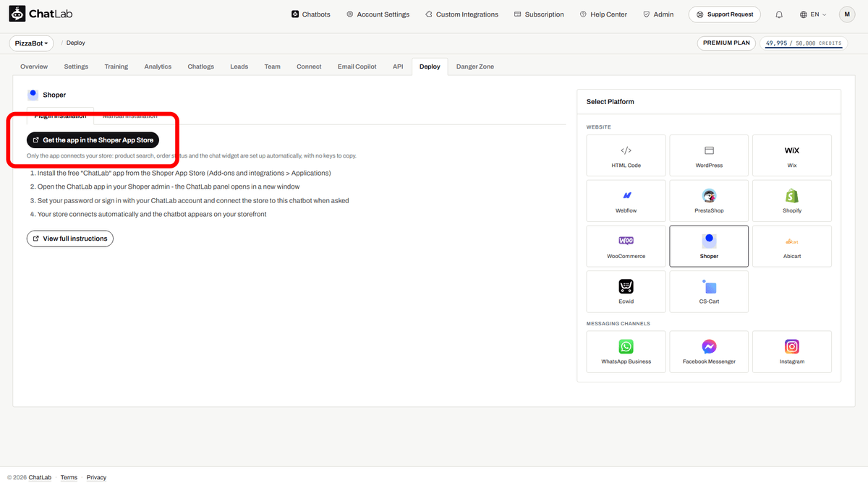Click the notification bell icon

779,14
